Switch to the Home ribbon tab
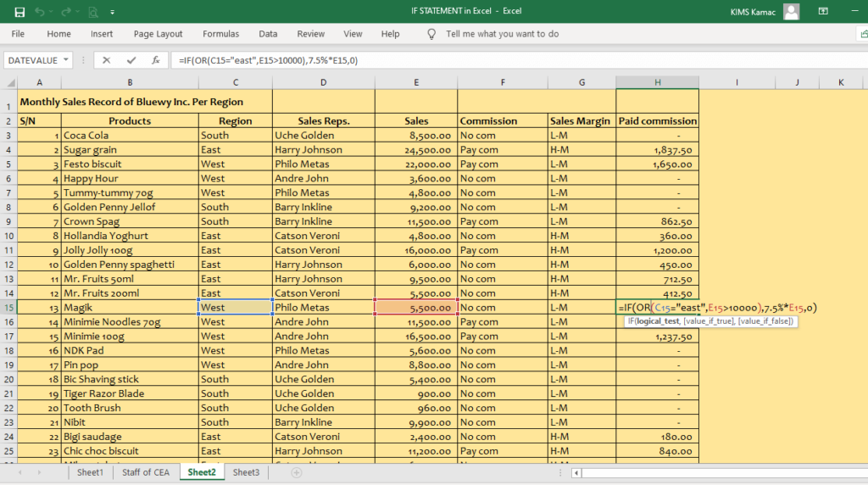This screenshot has height=485, width=868. [58, 34]
